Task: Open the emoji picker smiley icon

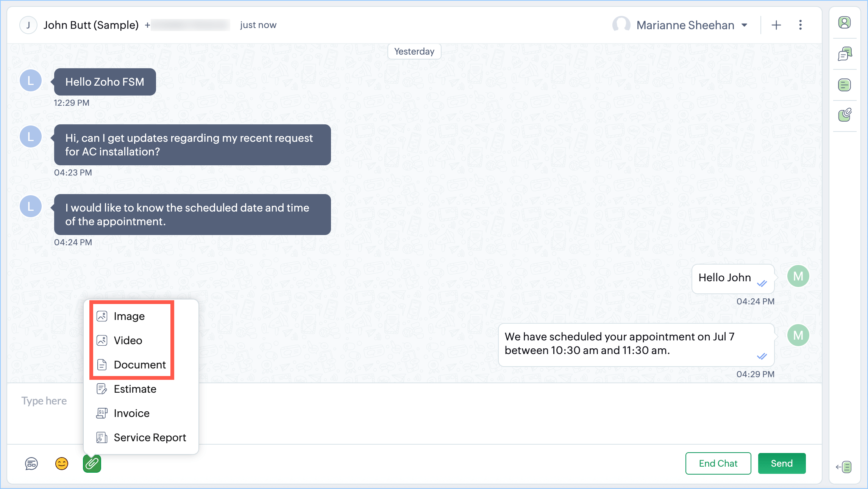Action: tap(62, 463)
